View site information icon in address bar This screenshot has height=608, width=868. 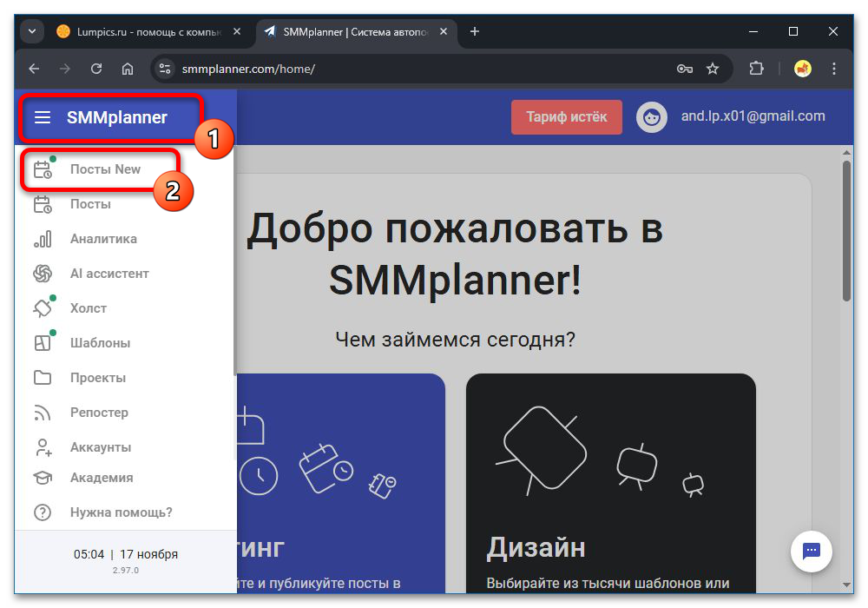pyautogui.click(x=164, y=69)
